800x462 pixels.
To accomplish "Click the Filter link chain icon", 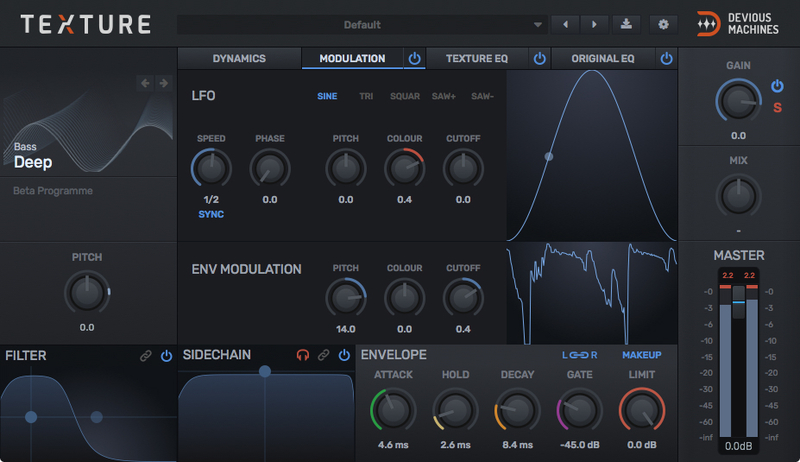I will click(x=145, y=355).
